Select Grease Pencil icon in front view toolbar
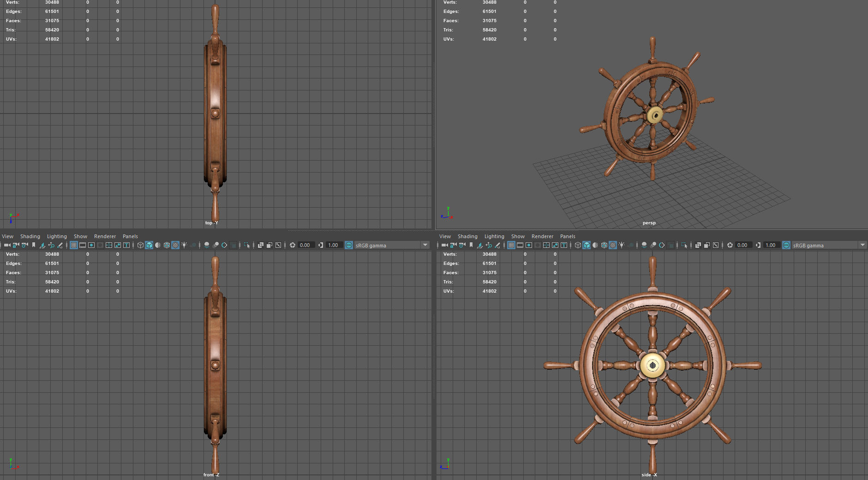868x480 pixels. point(60,245)
